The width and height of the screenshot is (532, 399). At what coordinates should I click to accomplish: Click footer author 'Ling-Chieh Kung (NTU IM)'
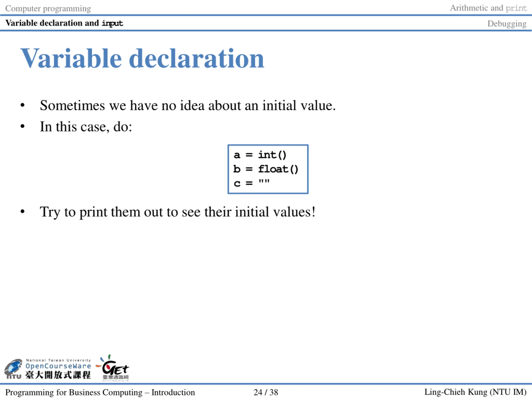(x=475, y=392)
